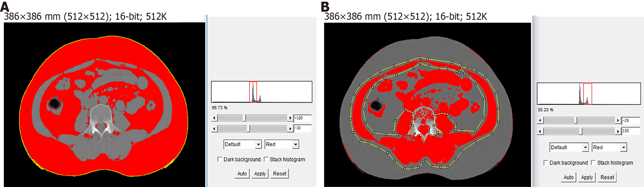Open the Red color dropdown in panel B

click(x=609, y=147)
